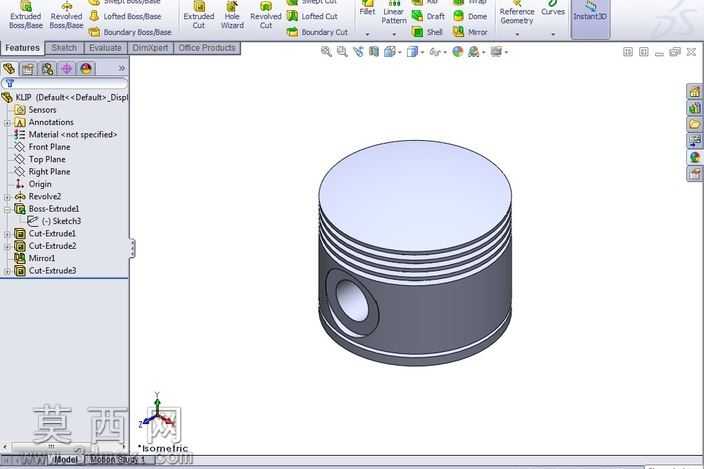Viewport: 704px width, 469px height.
Task: Switch to the DimXpert tab
Action: 150,48
